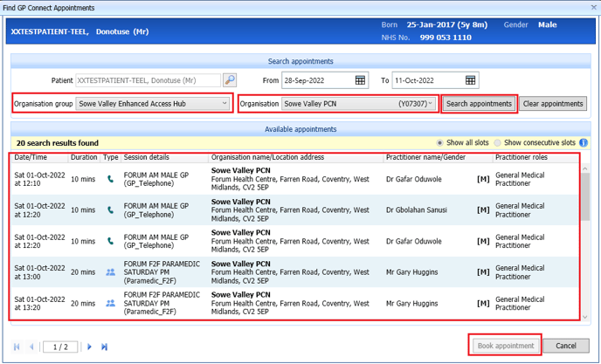Open the From date calendar picker

(x=360, y=80)
